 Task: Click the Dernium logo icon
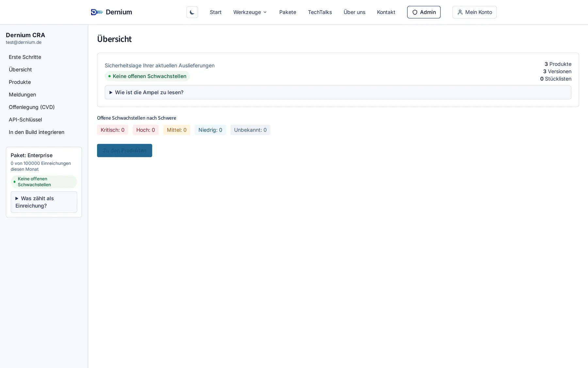(x=97, y=12)
